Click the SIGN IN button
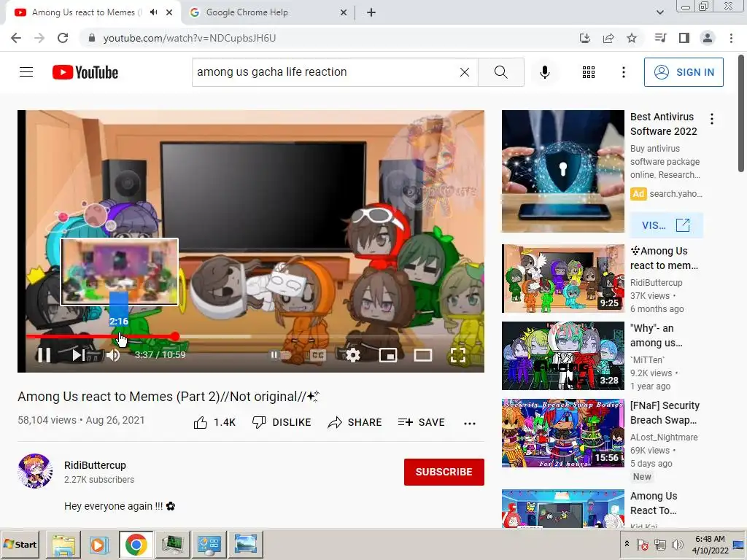Image resolution: width=747 pixels, height=560 pixels. [684, 72]
